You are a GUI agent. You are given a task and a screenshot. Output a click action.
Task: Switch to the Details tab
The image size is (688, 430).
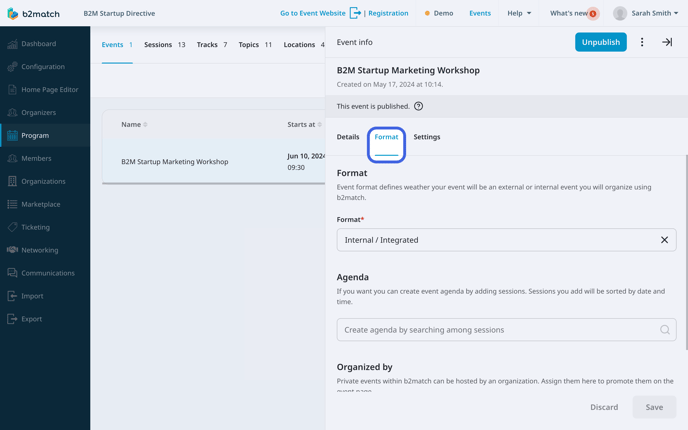(348, 137)
